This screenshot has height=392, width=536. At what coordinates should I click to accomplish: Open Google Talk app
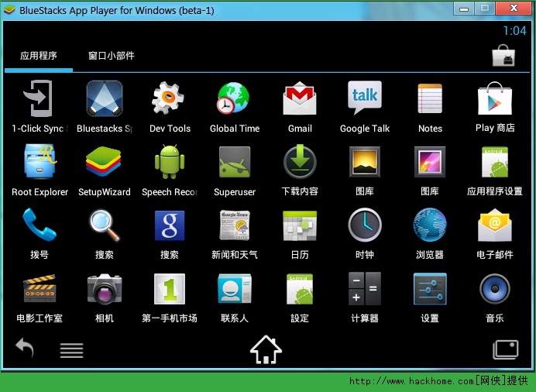click(365, 98)
